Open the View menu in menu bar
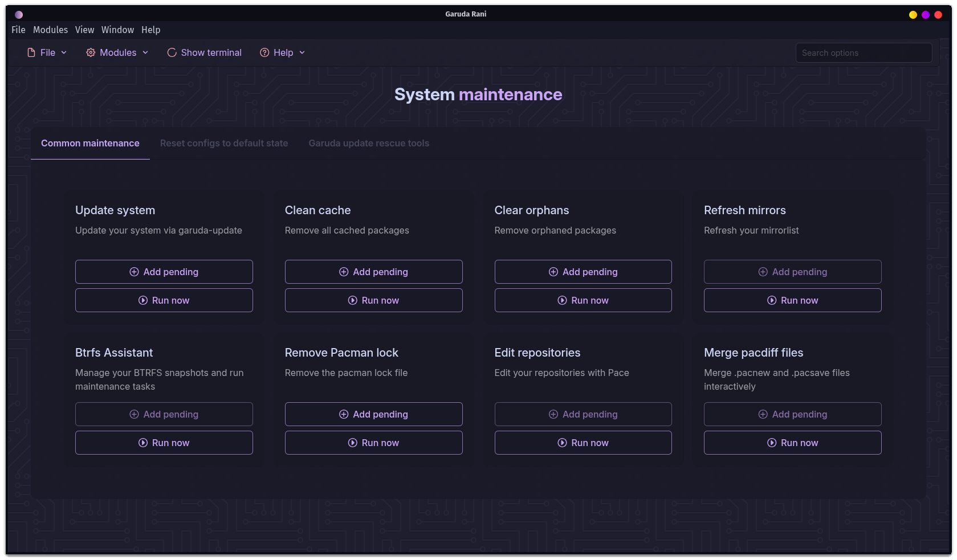The height and width of the screenshot is (560, 957). 84,30
